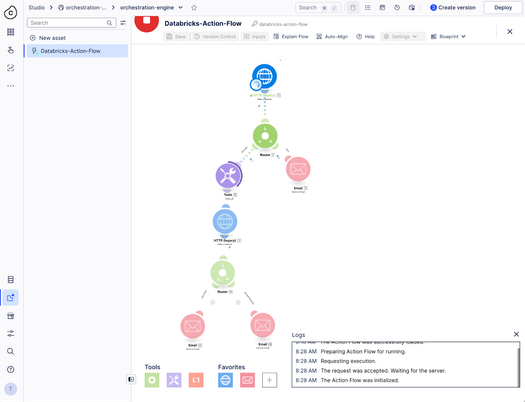Select the upper green Router node
This screenshot has width=525, height=402.
click(265, 136)
